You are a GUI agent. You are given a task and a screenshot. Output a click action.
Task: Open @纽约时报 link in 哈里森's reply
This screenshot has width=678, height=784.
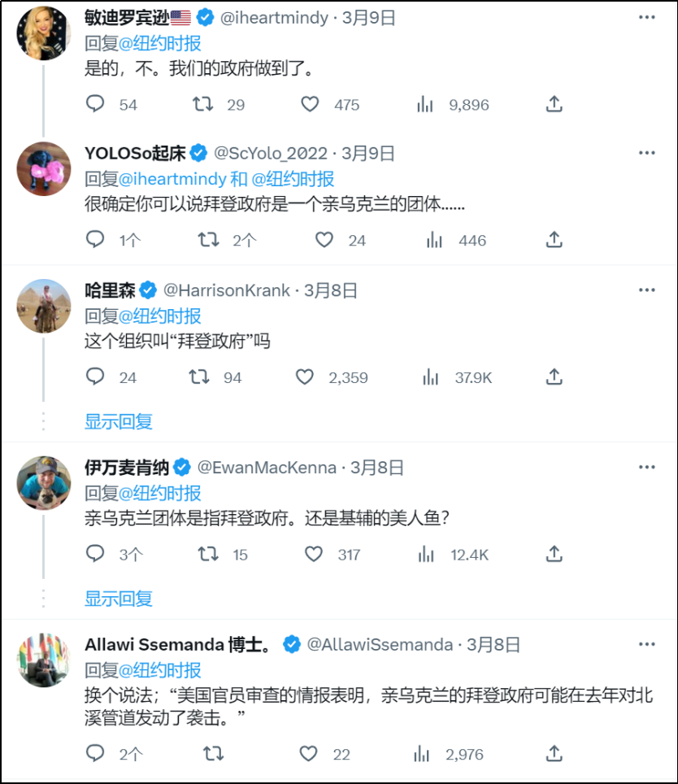coord(161,316)
